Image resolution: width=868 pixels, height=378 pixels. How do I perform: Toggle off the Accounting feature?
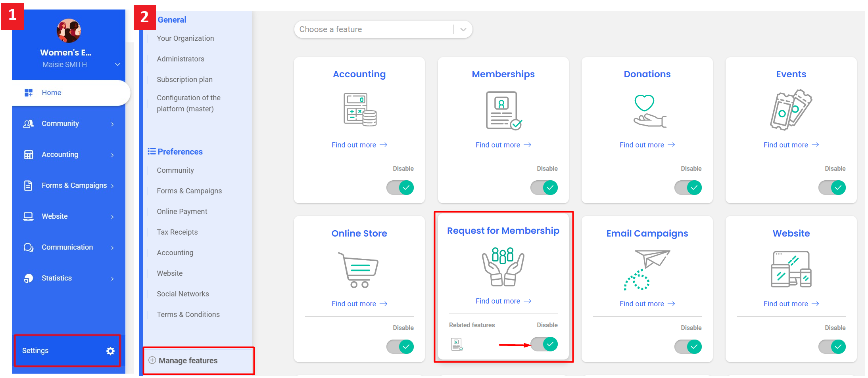point(400,187)
